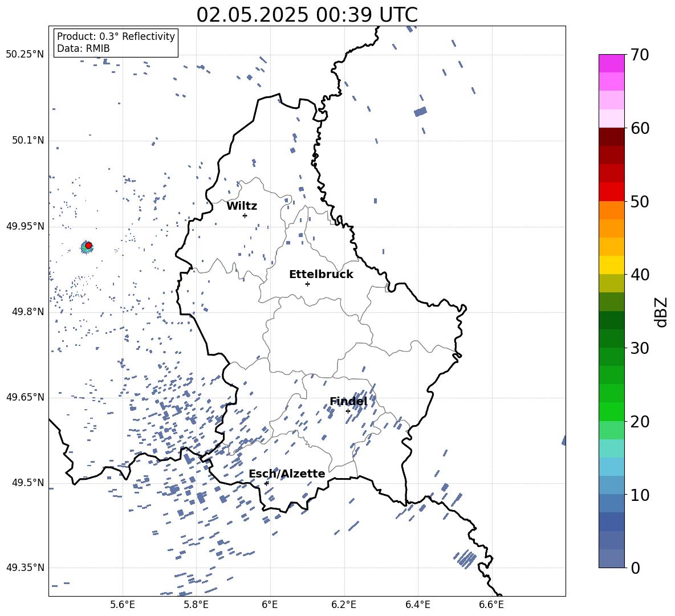Click the cross marker below Esch/Alzette
Viewport: 675px width, 616px height.
coord(266,483)
